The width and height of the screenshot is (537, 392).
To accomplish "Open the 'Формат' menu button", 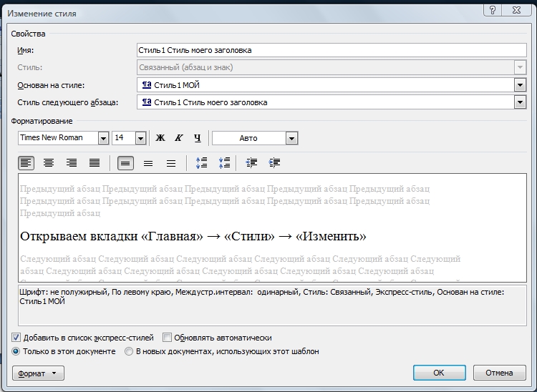I will tap(38, 373).
